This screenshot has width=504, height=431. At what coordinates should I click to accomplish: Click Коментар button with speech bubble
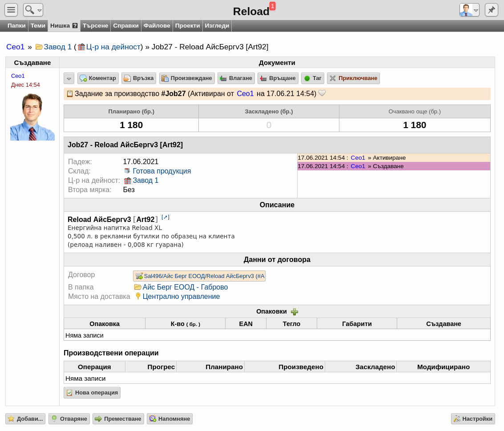coord(98,78)
